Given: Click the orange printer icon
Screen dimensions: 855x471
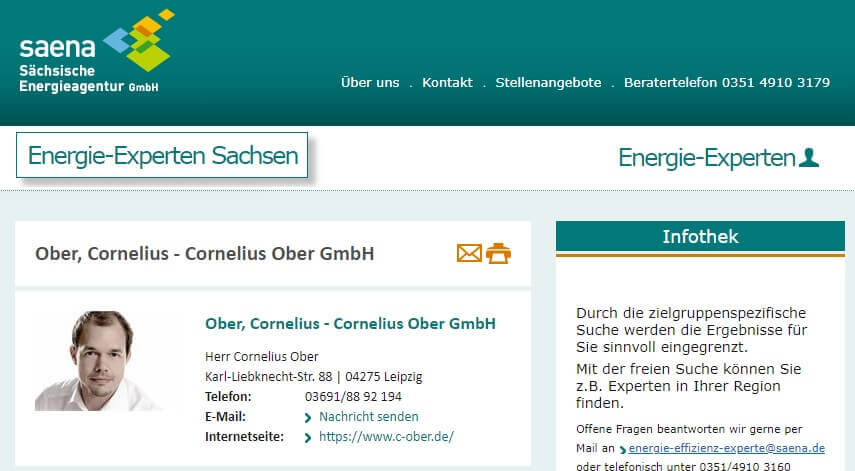Looking at the screenshot, I should (x=498, y=253).
